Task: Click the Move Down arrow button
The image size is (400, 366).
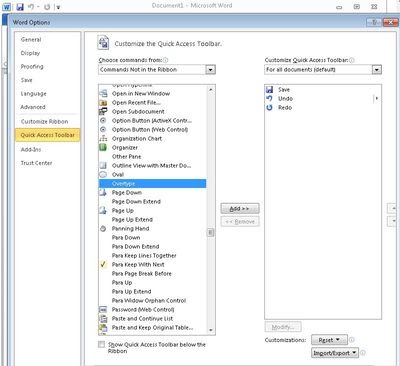Action: [x=393, y=221]
